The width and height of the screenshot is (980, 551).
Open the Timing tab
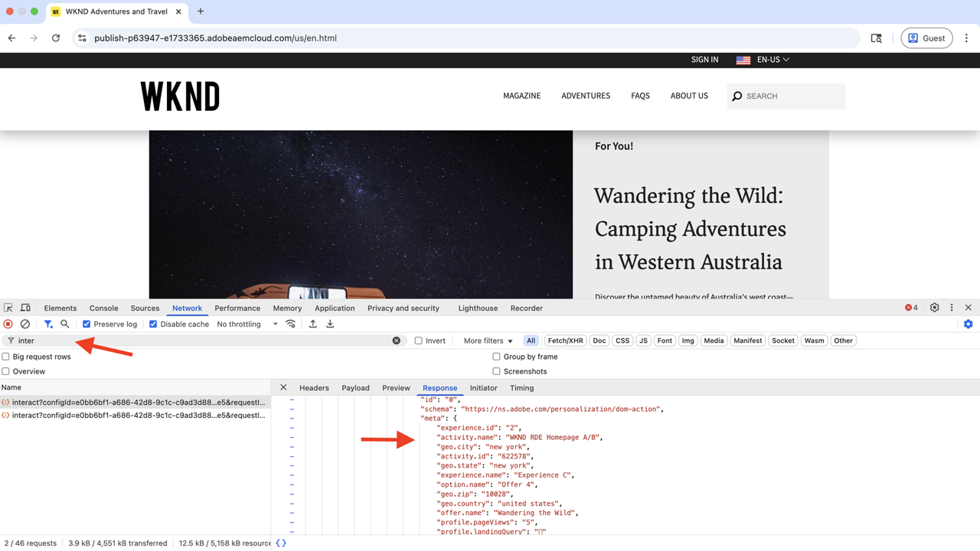tap(521, 388)
